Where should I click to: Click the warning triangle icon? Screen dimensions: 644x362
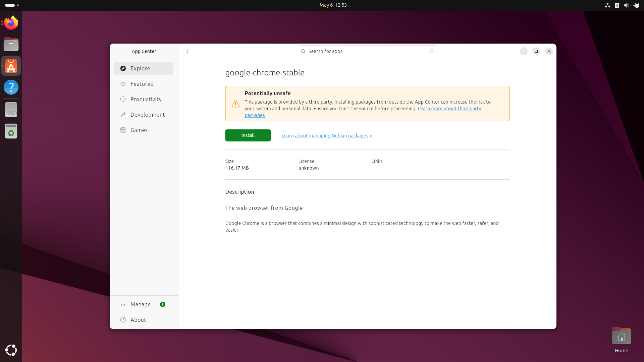click(x=235, y=104)
